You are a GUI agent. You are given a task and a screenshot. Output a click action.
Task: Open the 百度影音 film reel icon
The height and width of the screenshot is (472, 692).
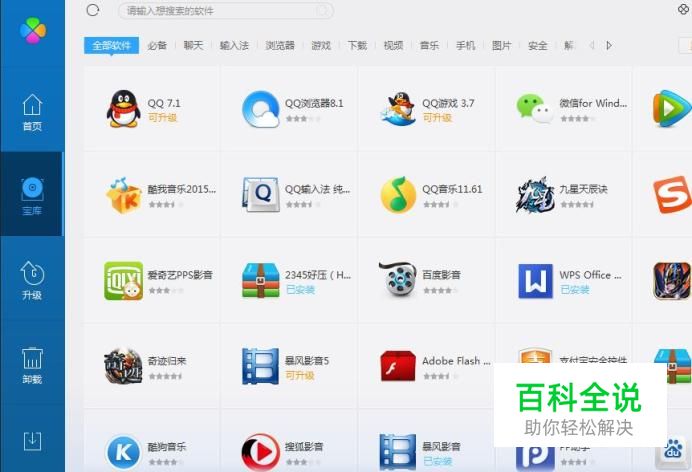pyautogui.click(x=398, y=279)
